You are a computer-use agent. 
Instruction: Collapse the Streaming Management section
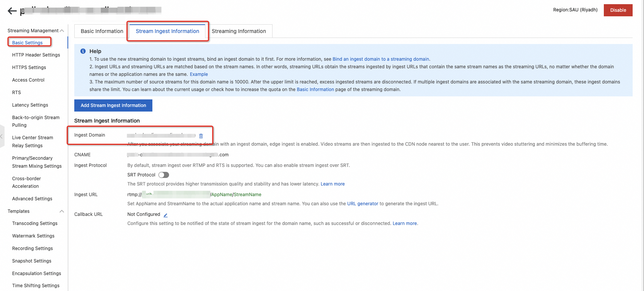pyautogui.click(x=62, y=31)
